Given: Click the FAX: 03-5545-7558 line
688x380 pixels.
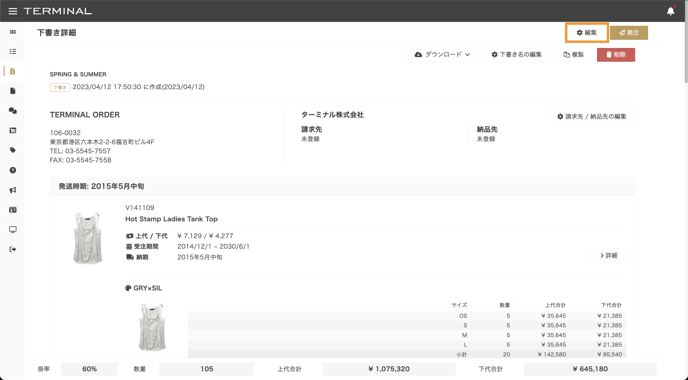Looking at the screenshot, I should 80,160.
